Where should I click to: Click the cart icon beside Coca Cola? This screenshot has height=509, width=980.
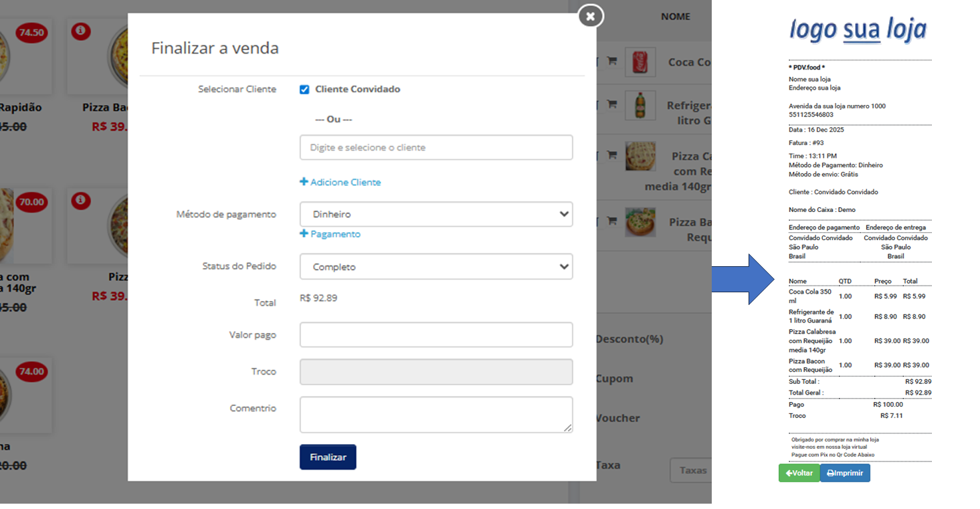(611, 61)
